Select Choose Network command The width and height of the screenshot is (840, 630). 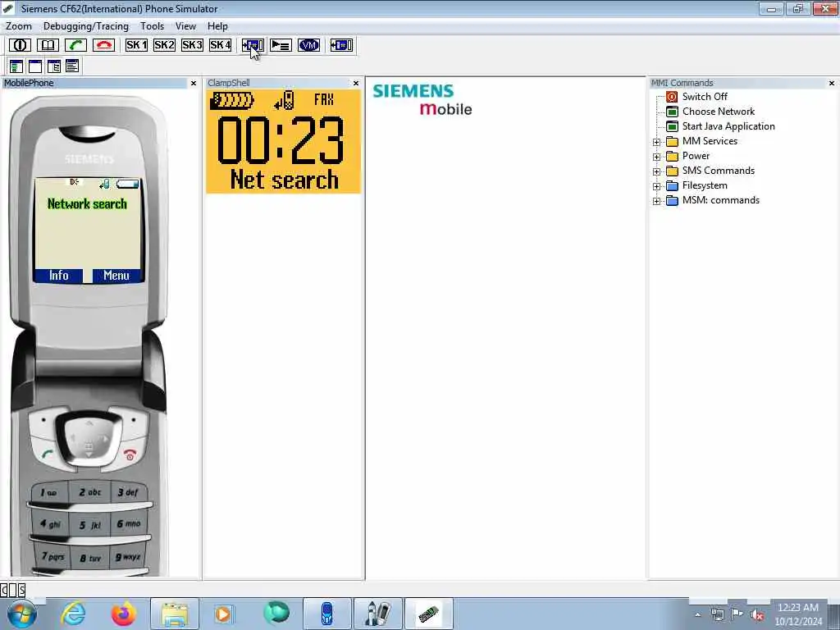point(719,112)
